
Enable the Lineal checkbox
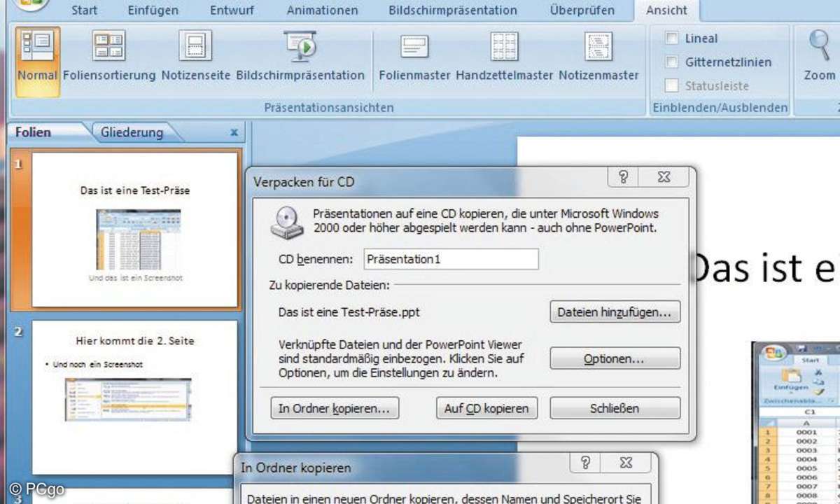672,38
